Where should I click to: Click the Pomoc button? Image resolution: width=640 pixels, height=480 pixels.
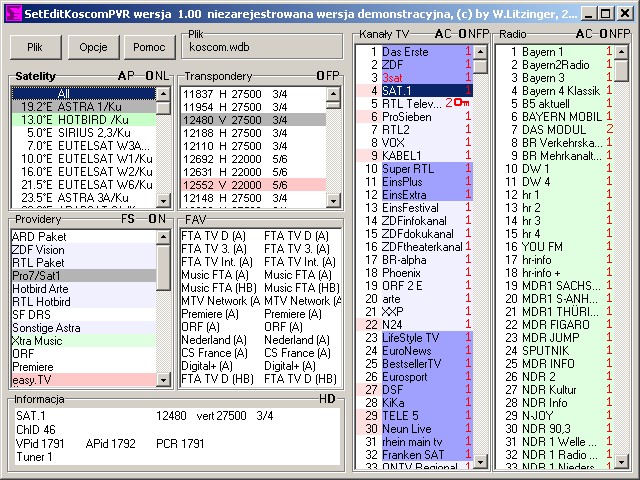tap(148, 47)
